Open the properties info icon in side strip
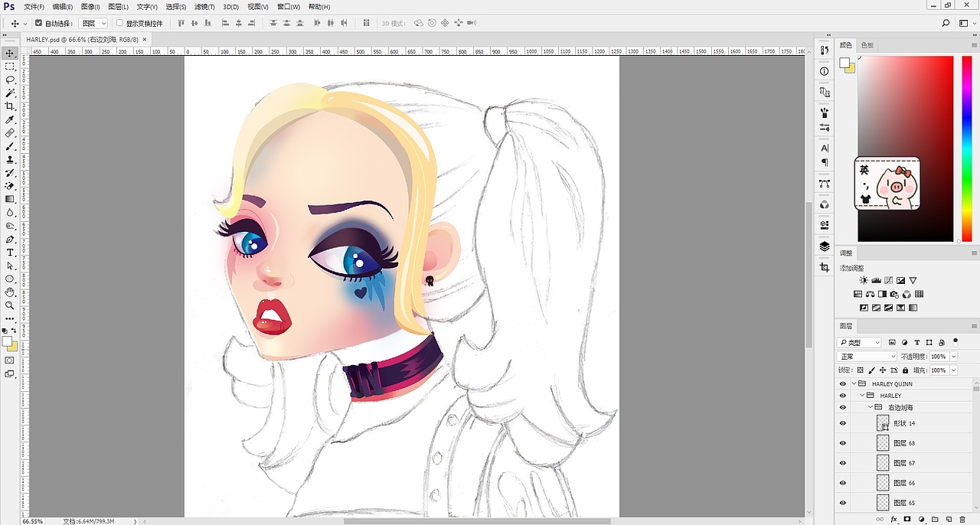 tap(825, 71)
